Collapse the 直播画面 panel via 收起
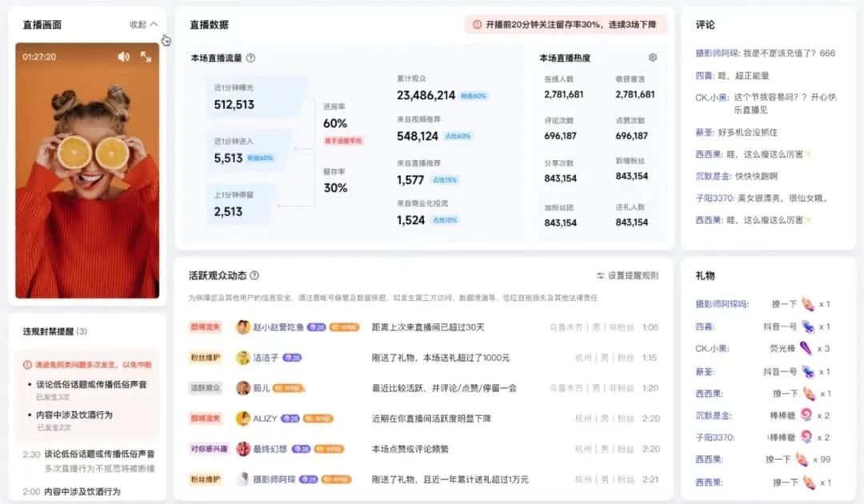Image resolution: width=864 pixels, height=504 pixels. (137, 24)
